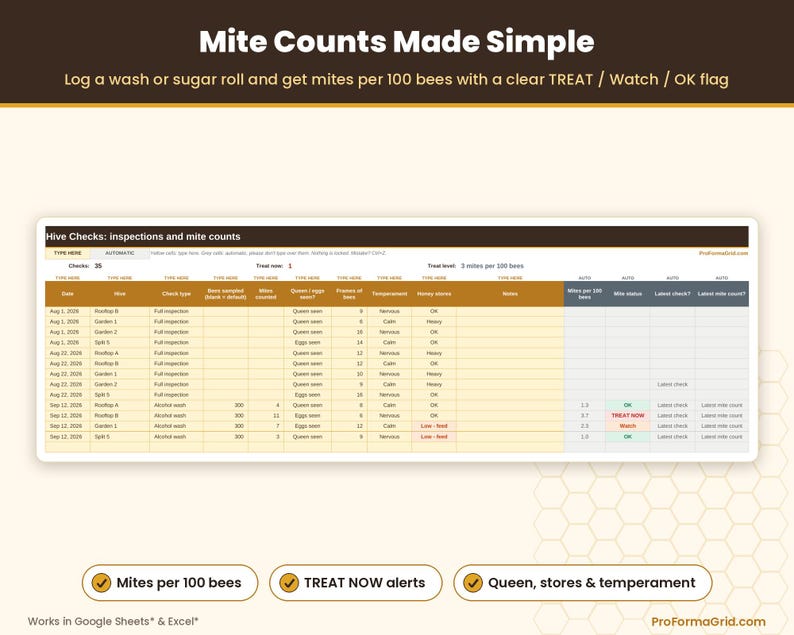Select mites counted 11 in Rooftop B row
The height and width of the screenshot is (635, 794).
click(x=266, y=416)
